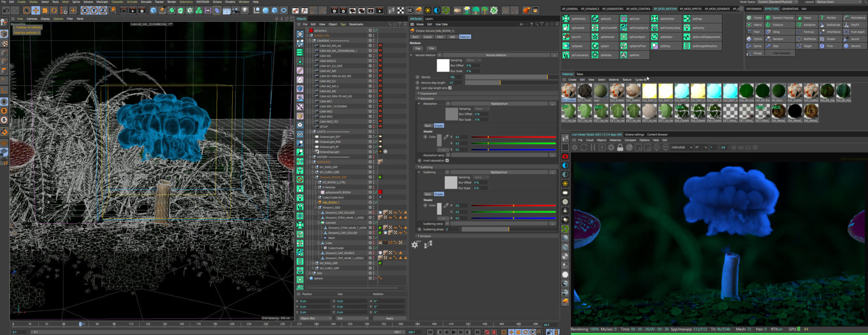The height and width of the screenshot is (335, 868).
Task: Add the Push Apart effector
Action: pos(854,32)
